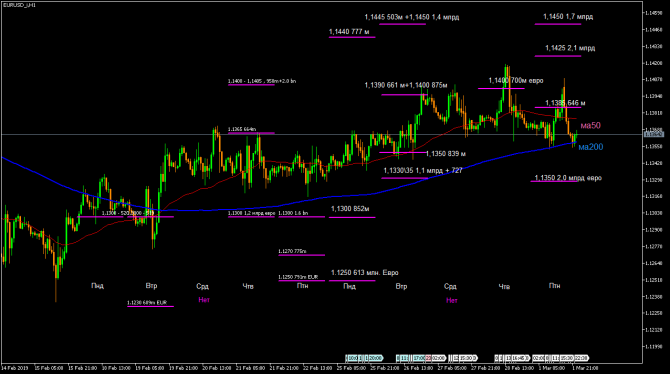Click the "1,1440 777 м" option level label
Image resolution: width=670 pixels, height=374 pixels.
(x=349, y=32)
